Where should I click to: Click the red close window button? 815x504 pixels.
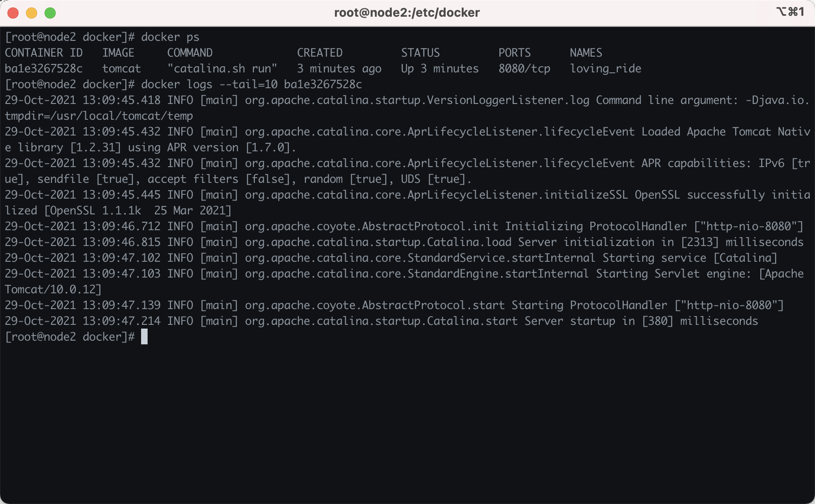tap(13, 13)
